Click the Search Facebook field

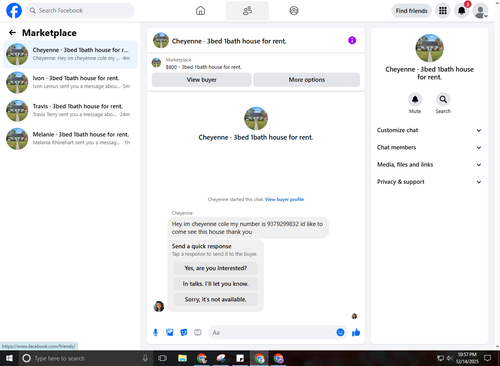[80, 11]
